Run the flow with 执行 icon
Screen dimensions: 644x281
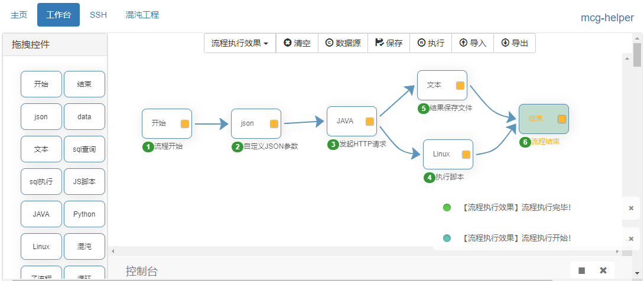421,43
